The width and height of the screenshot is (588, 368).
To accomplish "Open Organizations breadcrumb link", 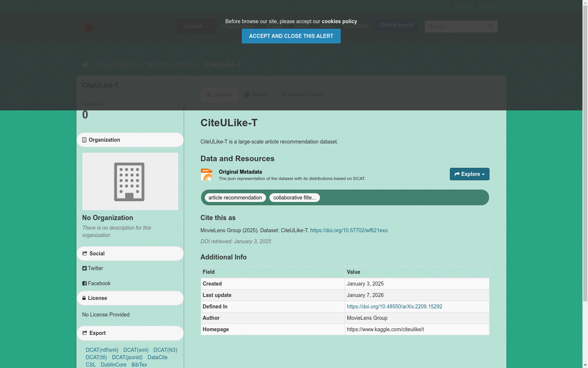I will coord(118,65).
